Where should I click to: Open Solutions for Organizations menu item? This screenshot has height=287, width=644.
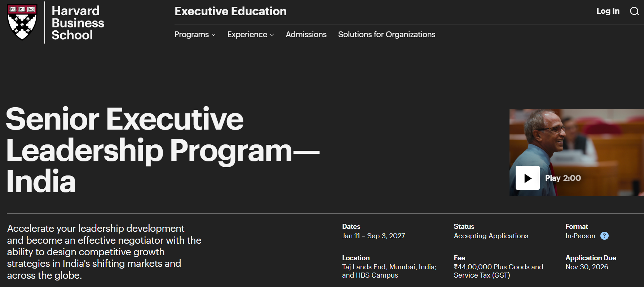387,35
